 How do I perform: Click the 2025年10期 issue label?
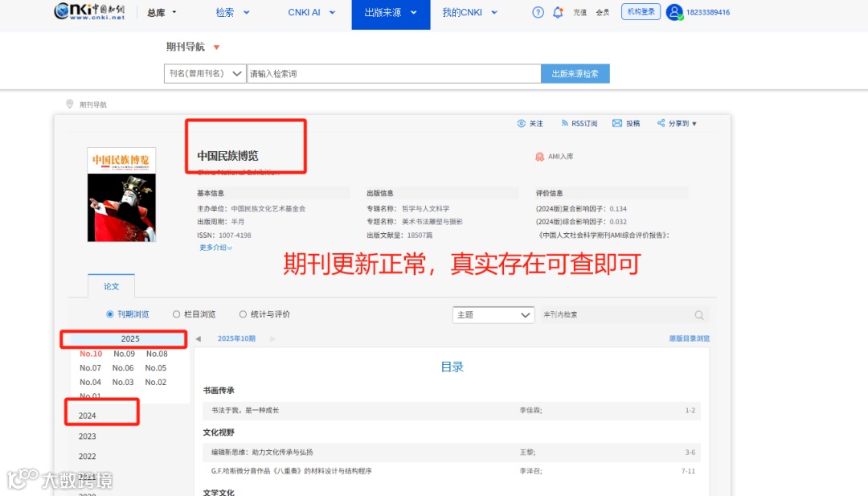coord(236,338)
